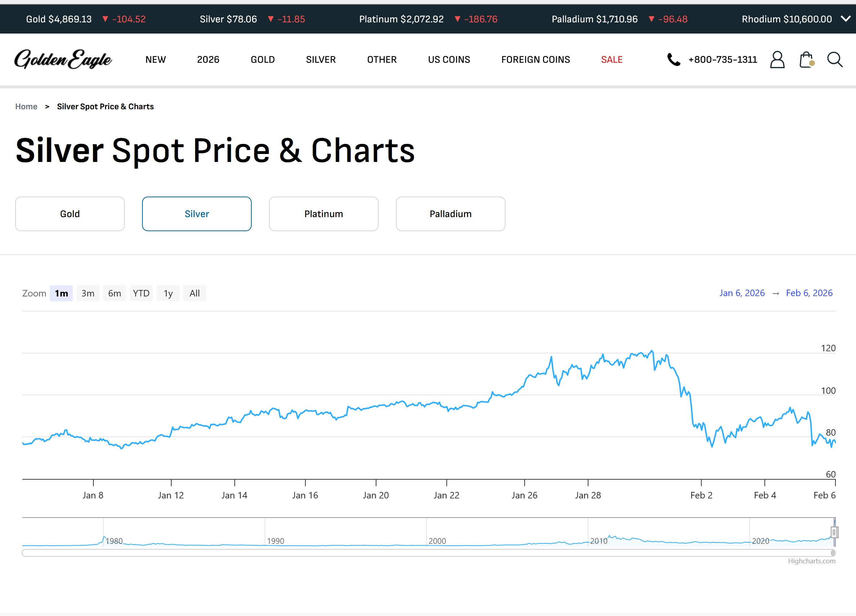The image size is (856, 616).
Task: Select the 3m zoom range
Action: pyautogui.click(x=88, y=293)
